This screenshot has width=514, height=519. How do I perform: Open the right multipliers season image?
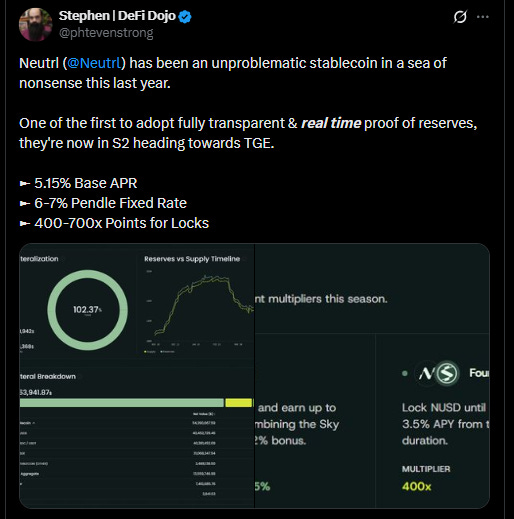(x=372, y=376)
